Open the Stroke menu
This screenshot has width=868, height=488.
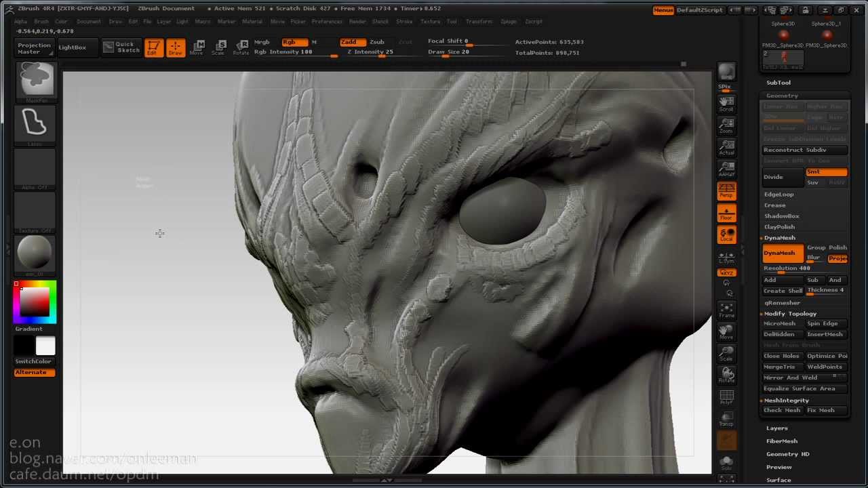click(404, 22)
